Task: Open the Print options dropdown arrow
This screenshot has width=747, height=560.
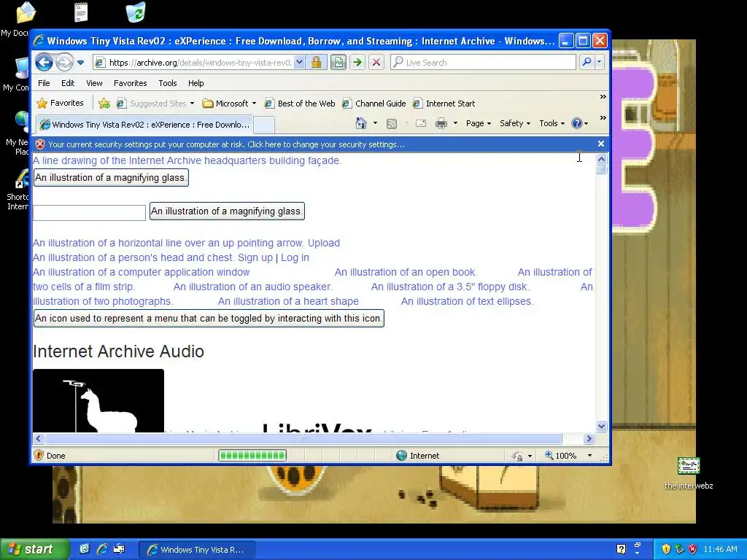Action: click(455, 123)
